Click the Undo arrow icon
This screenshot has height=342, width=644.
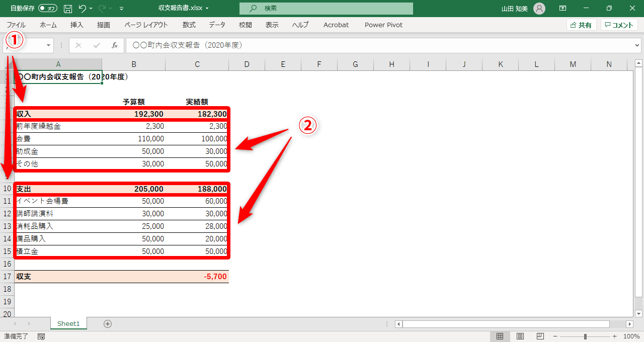click(x=83, y=9)
